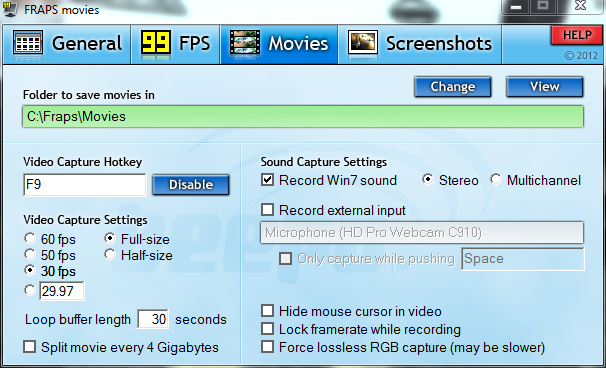Select 60 fps capture rate
Screen dimensions: 606x368
[x=30, y=239]
